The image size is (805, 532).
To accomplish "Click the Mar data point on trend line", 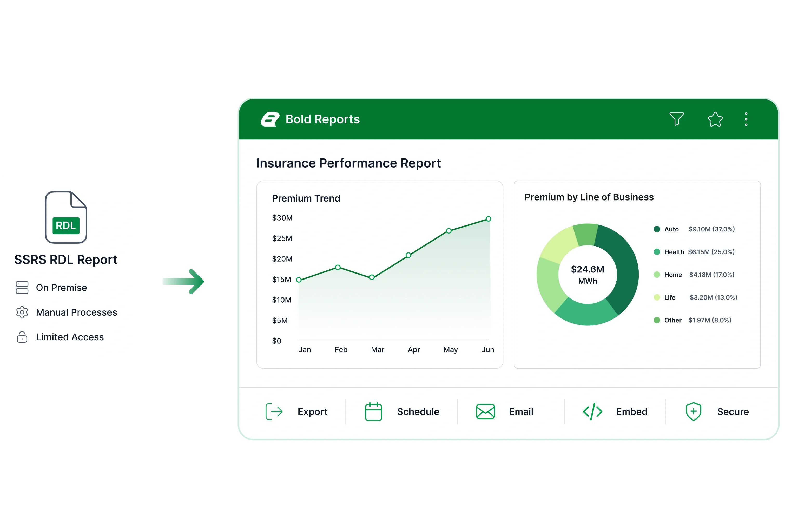I will click(372, 277).
